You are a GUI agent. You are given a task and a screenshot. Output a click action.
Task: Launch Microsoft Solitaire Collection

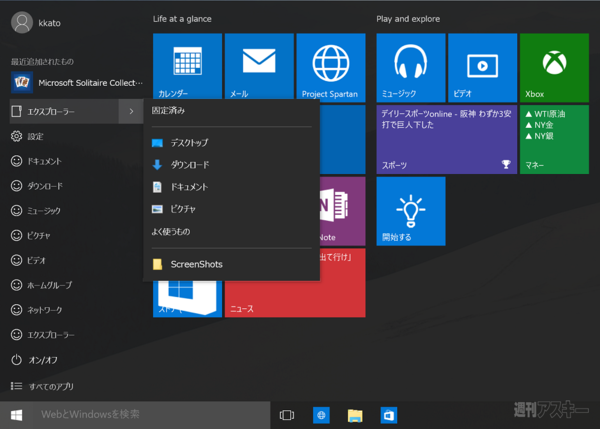coord(77,83)
